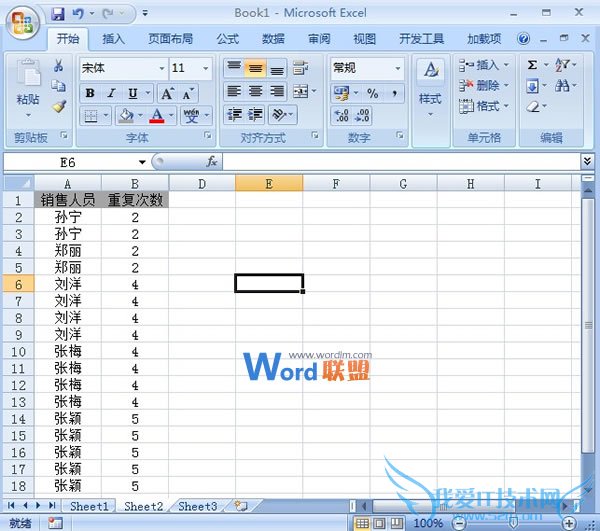
Task: Expand the formula bar
Action: [587, 161]
